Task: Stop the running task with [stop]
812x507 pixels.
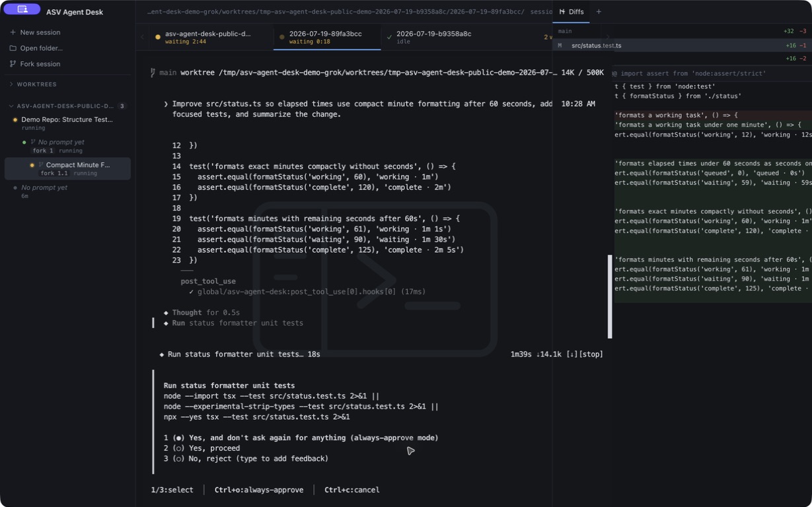Action: pyautogui.click(x=591, y=355)
